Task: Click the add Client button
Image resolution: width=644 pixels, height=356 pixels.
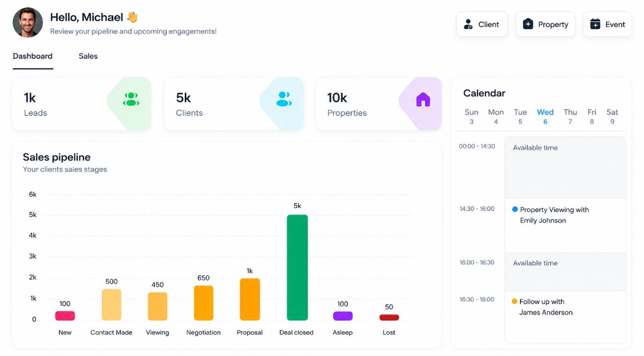Action: (x=482, y=25)
